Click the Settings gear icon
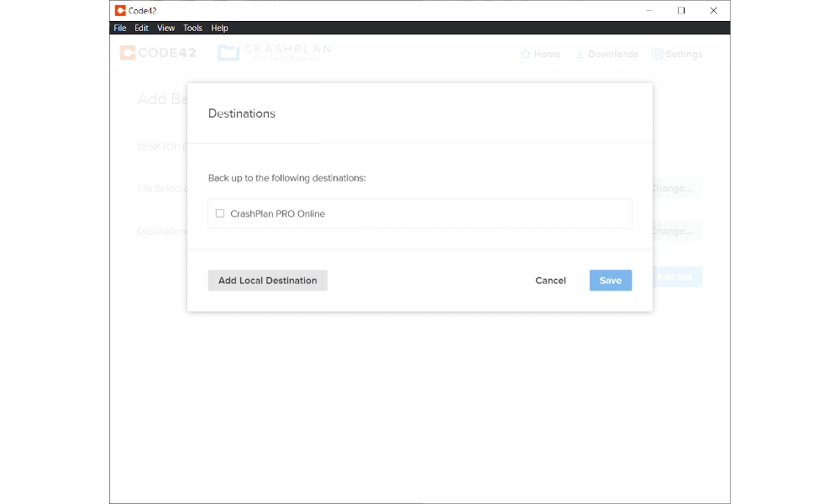The height and width of the screenshot is (504, 840). point(658,54)
